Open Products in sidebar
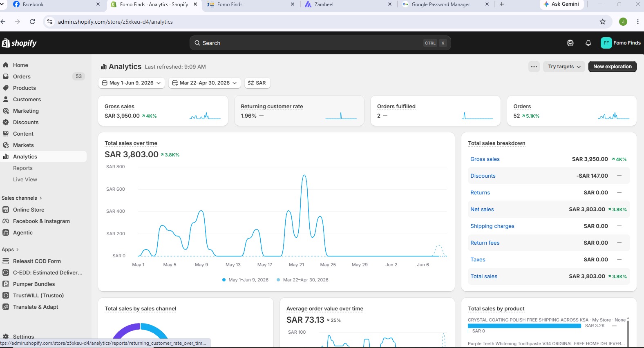The width and height of the screenshot is (644, 348). 25,88
